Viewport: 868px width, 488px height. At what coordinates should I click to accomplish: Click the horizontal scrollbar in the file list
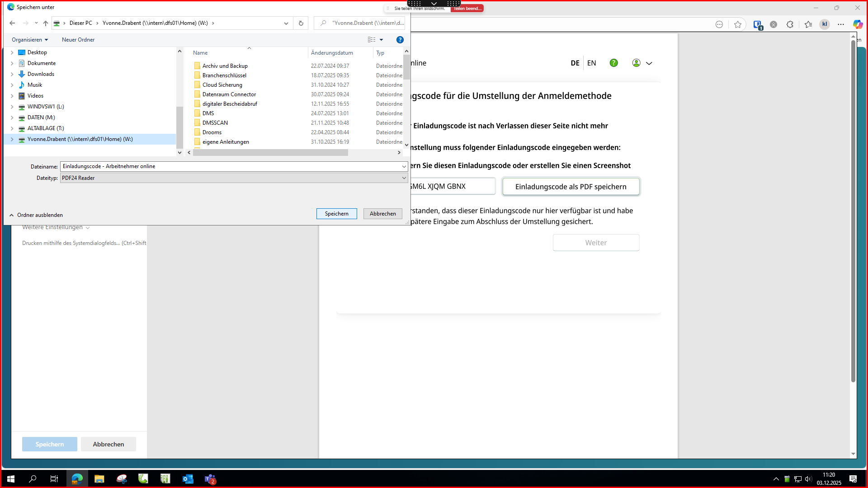pos(271,153)
